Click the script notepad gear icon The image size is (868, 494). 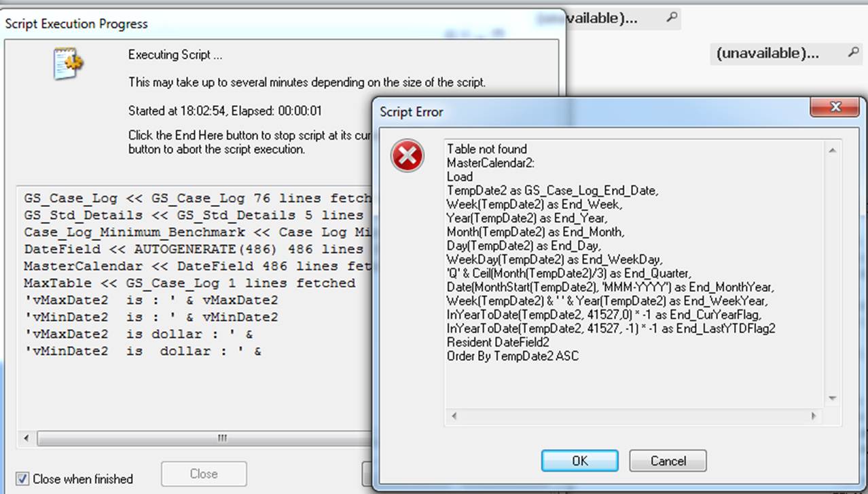tap(69, 64)
